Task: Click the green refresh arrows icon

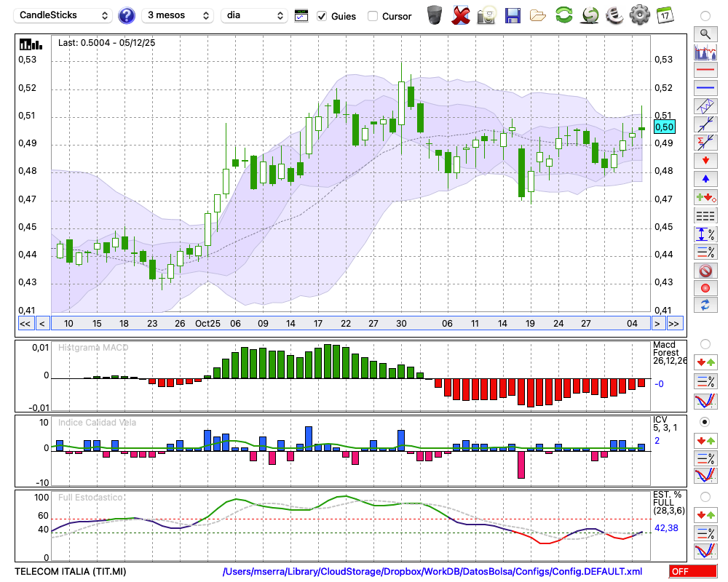Action: click(563, 15)
